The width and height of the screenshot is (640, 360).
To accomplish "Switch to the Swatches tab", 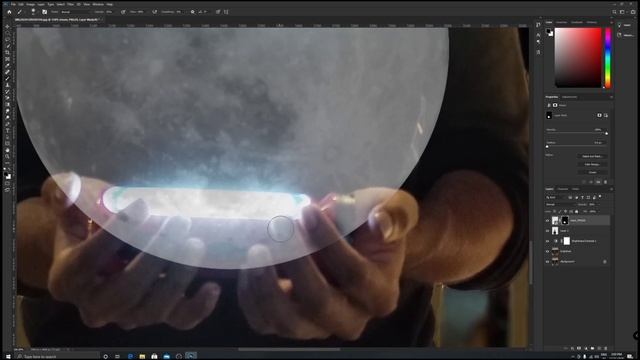I will tap(562, 22).
